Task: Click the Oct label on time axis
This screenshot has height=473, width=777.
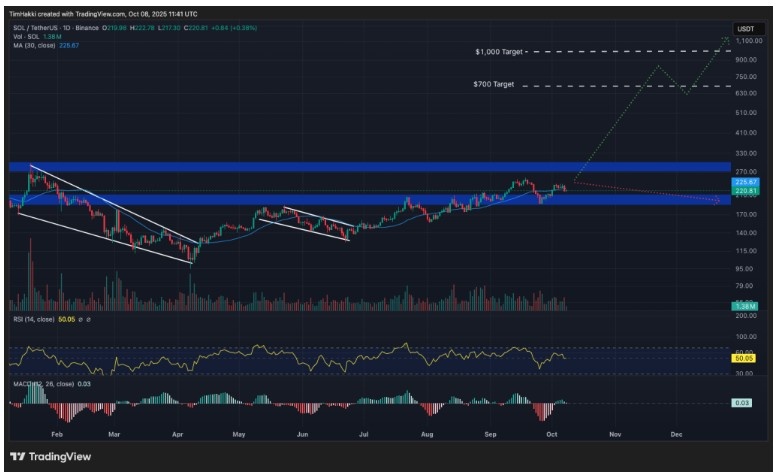Action: coord(552,434)
